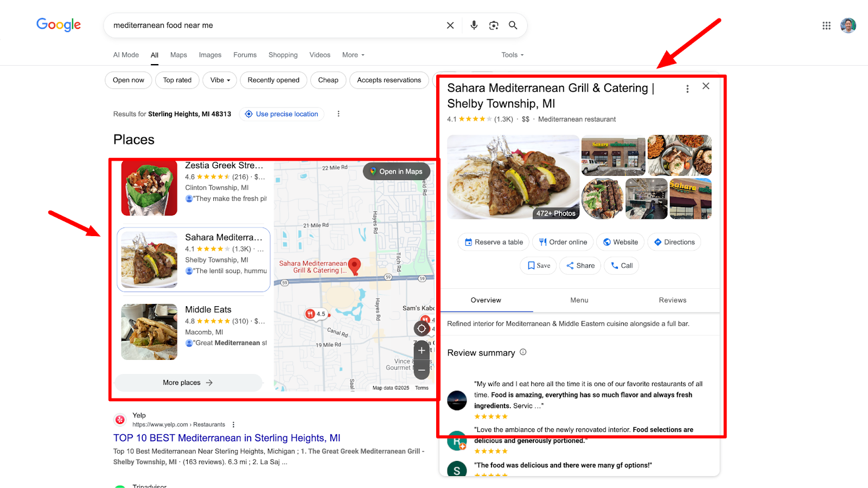Toggle the Accepts reservations filter
Screen dimensions: 868x488
(x=389, y=80)
